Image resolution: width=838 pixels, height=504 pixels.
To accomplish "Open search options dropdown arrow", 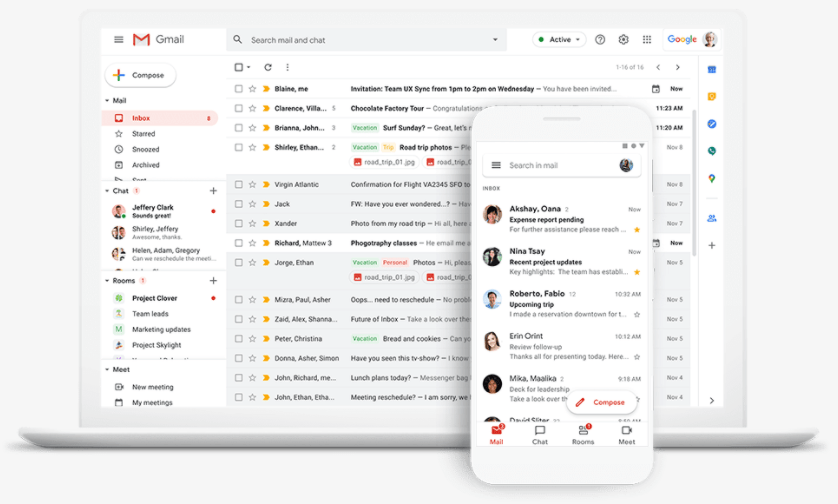I will tap(495, 40).
